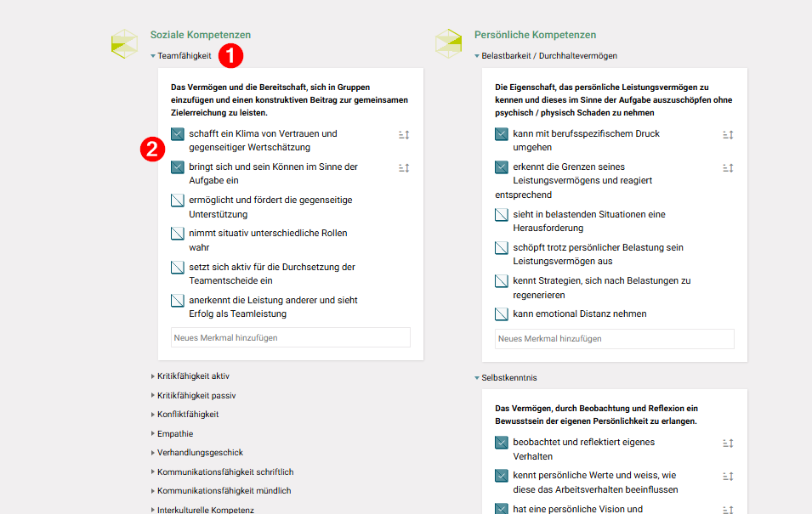Expand the Konfliktfähigkeit section
The image size is (812, 514).
click(x=185, y=415)
